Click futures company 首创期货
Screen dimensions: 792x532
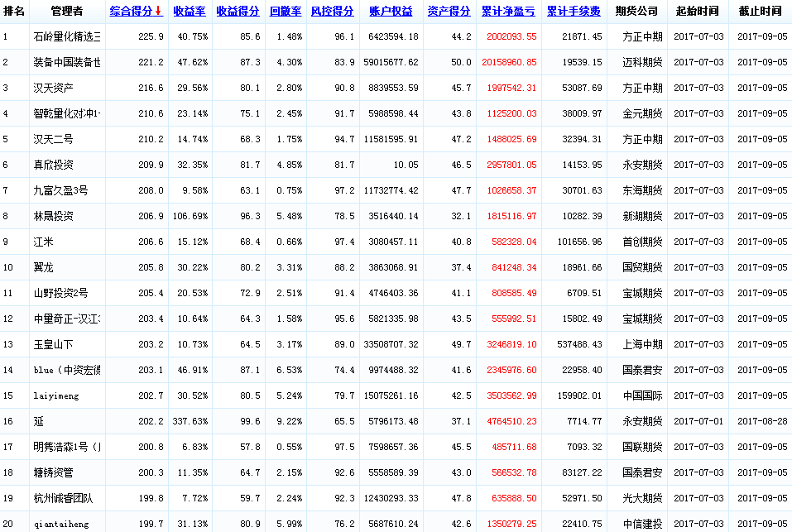[x=642, y=242]
